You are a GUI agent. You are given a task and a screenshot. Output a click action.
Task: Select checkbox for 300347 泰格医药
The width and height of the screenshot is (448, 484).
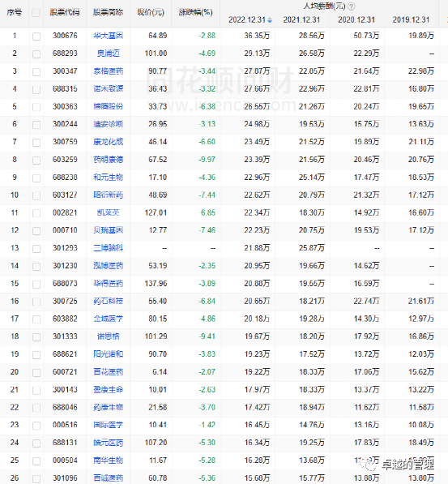(x=36, y=72)
